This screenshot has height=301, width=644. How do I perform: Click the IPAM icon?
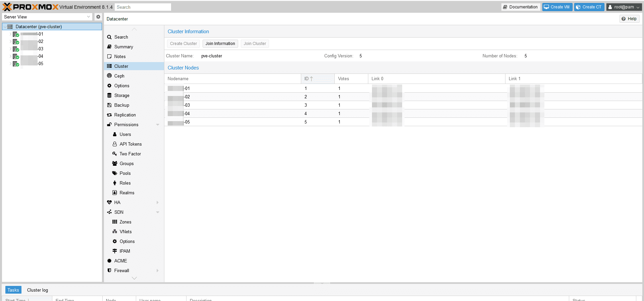tap(115, 251)
